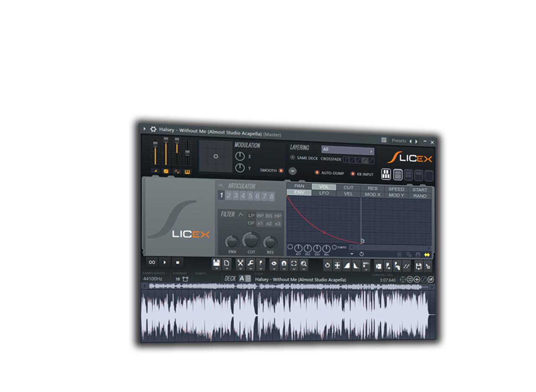The image size is (536, 392).
Task: Open the All layering dropdown
Action: coord(348,150)
